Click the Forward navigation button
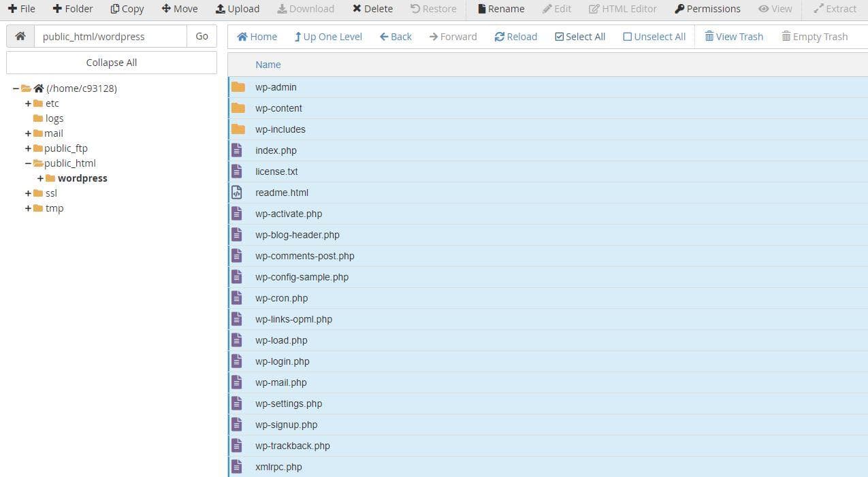The width and height of the screenshot is (868, 477). pos(453,37)
